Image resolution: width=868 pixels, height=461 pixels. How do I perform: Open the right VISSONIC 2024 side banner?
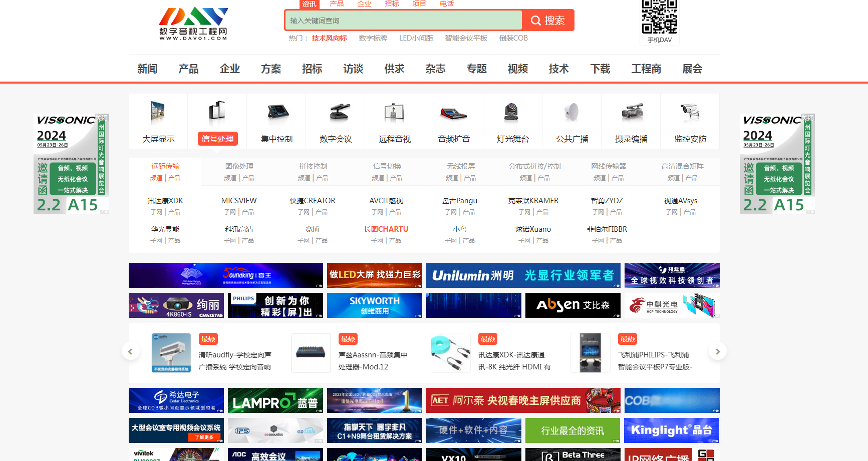(x=777, y=164)
